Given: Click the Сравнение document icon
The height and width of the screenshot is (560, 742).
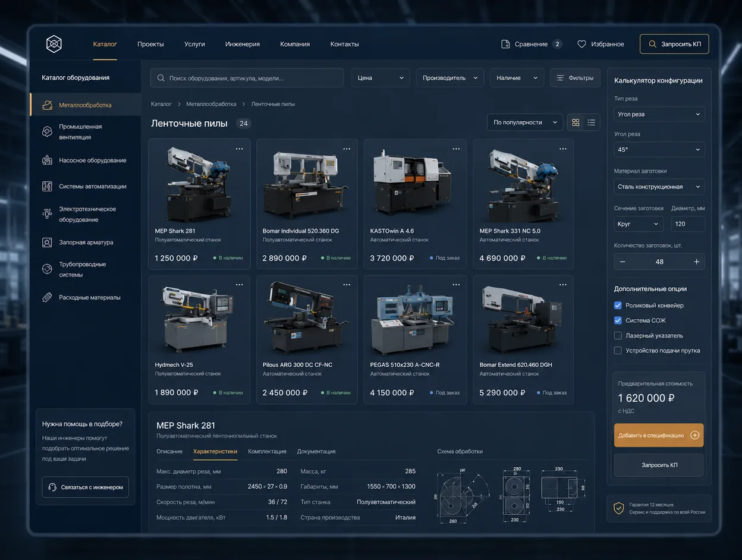Looking at the screenshot, I should click(x=505, y=44).
